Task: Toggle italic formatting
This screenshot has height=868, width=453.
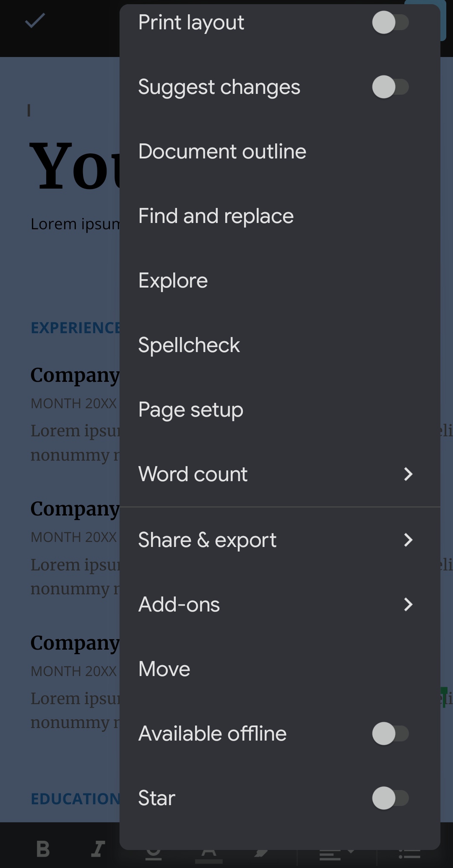Action: point(98,849)
